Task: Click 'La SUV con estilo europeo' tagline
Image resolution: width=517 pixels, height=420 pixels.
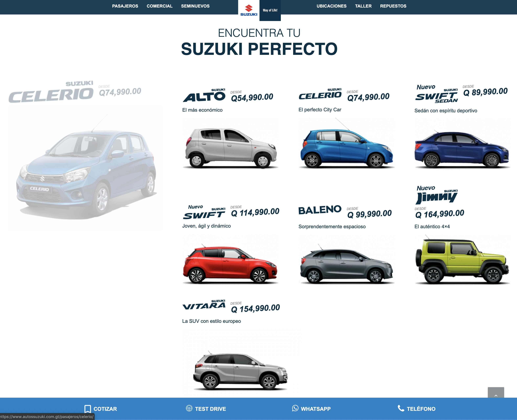Action: pyautogui.click(x=211, y=321)
